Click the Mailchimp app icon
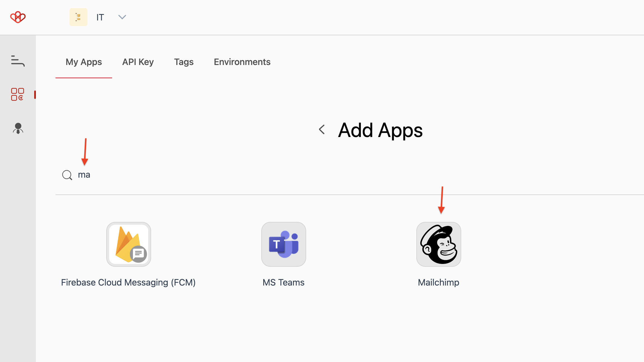The image size is (644, 362). [x=438, y=244]
